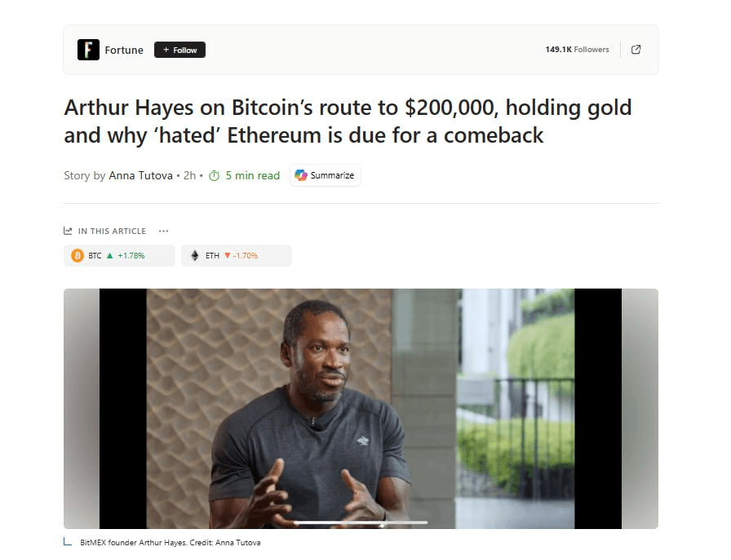Click the article headline about Arthur Hayes
The width and height of the screenshot is (731, 560).
(348, 121)
